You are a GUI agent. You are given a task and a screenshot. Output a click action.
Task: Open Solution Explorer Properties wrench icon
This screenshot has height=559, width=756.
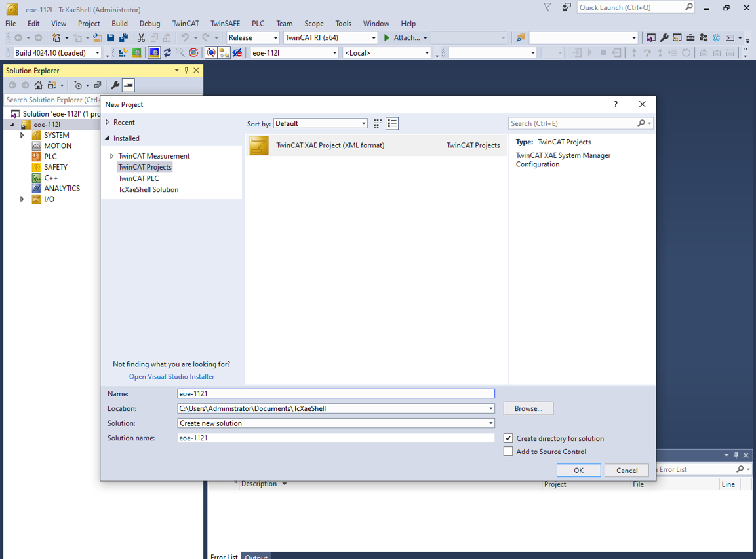[115, 85]
